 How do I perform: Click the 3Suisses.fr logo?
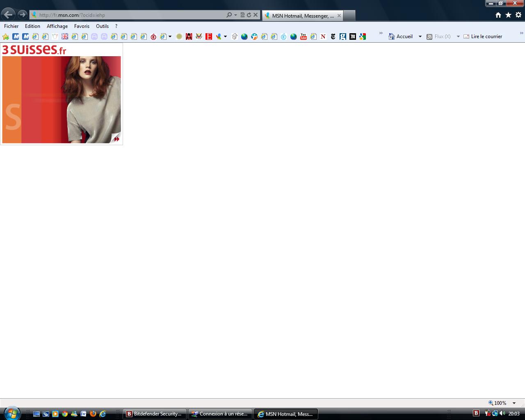[34, 50]
